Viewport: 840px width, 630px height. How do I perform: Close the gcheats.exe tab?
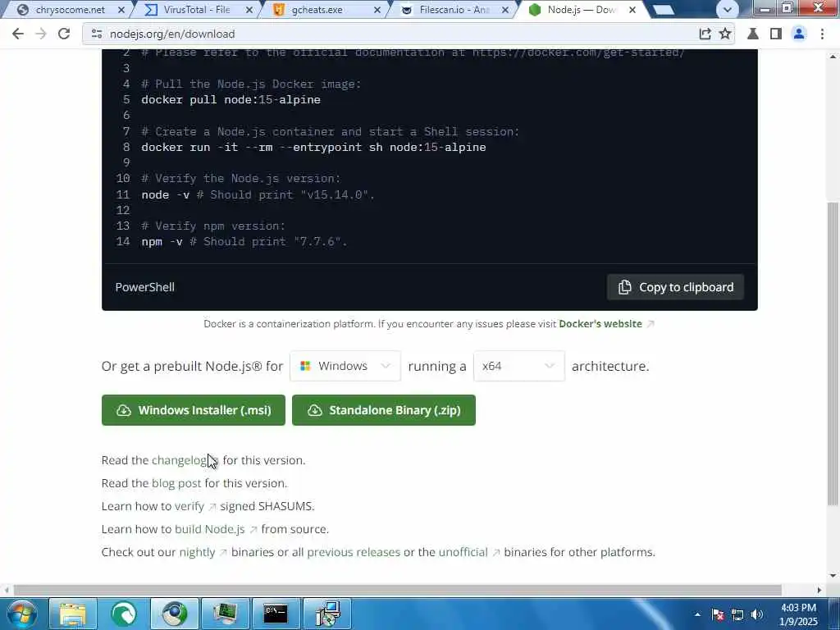pyautogui.click(x=377, y=10)
